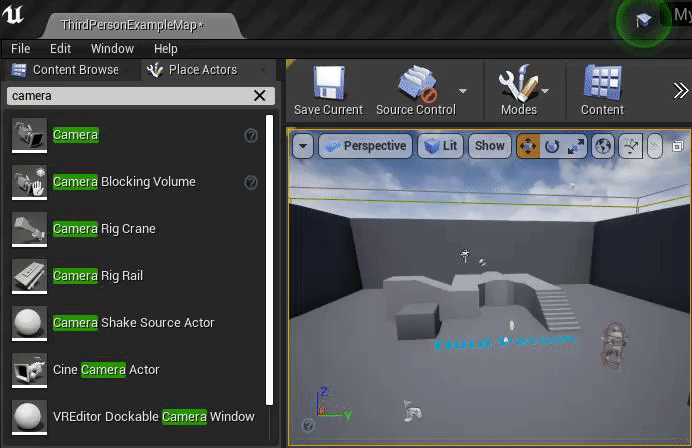The width and height of the screenshot is (692, 448).
Task: Switch to the Place Actors tab
Action: coord(207,70)
